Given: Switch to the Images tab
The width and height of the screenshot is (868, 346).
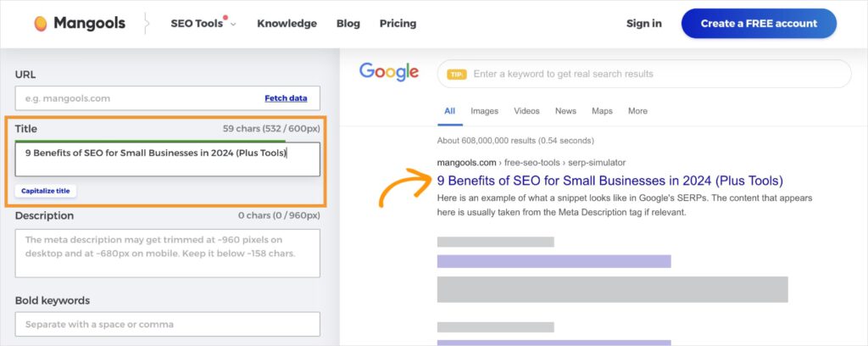Looking at the screenshot, I should pos(484,111).
